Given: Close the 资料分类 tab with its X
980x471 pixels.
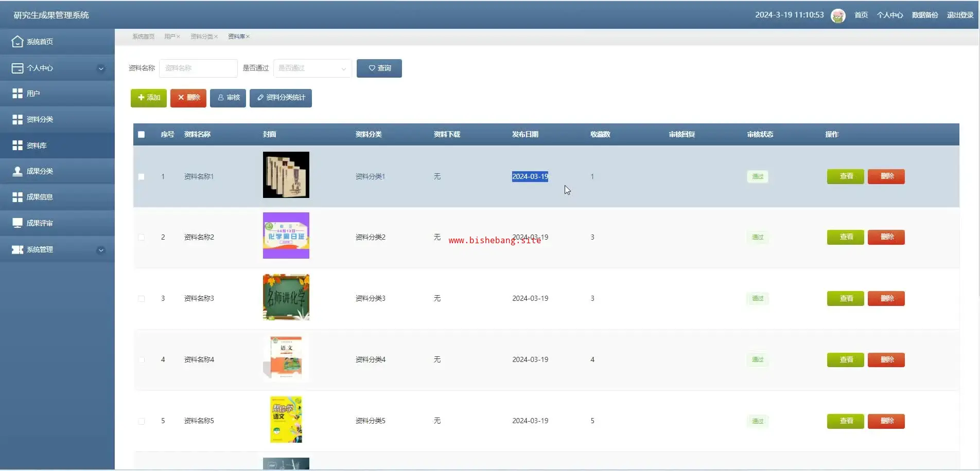Looking at the screenshot, I should [216, 37].
